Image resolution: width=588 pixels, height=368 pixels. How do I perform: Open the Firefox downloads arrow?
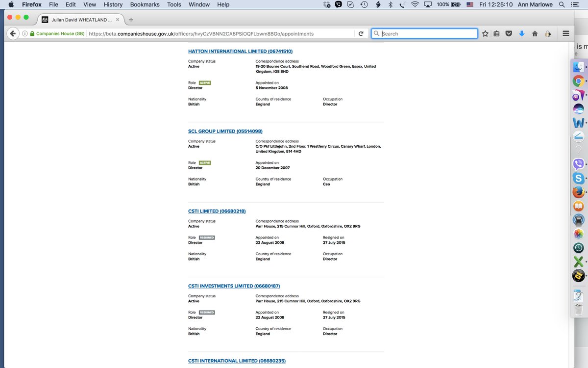tap(522, 34)
